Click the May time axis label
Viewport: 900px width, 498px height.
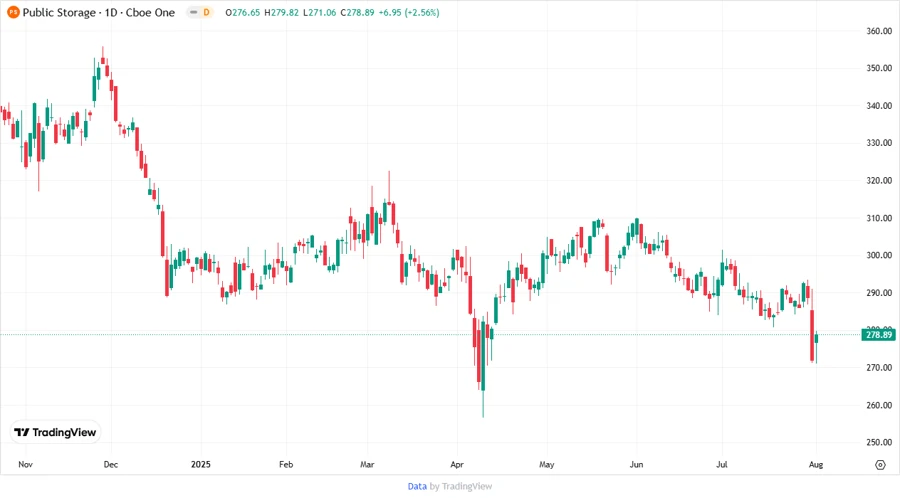(546, 464)
